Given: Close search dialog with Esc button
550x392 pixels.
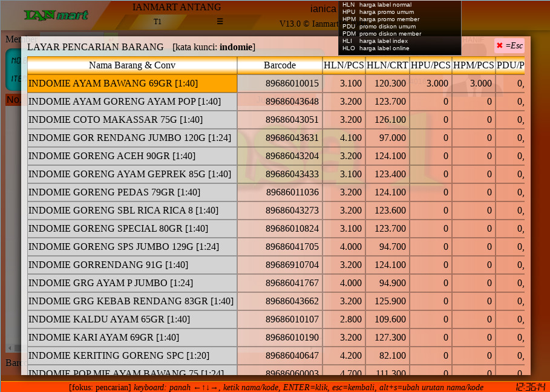Looking at the screenshot, I should [509, 46].
